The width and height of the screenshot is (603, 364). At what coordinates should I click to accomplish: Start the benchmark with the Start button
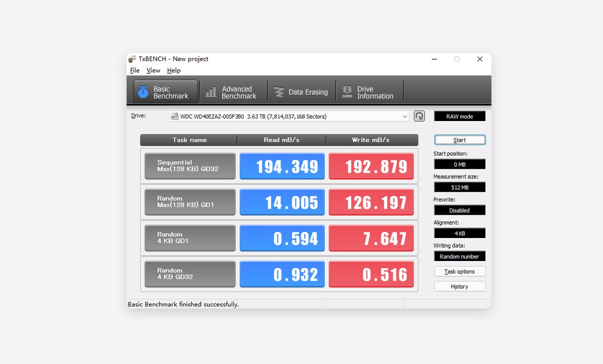point(459,140)
